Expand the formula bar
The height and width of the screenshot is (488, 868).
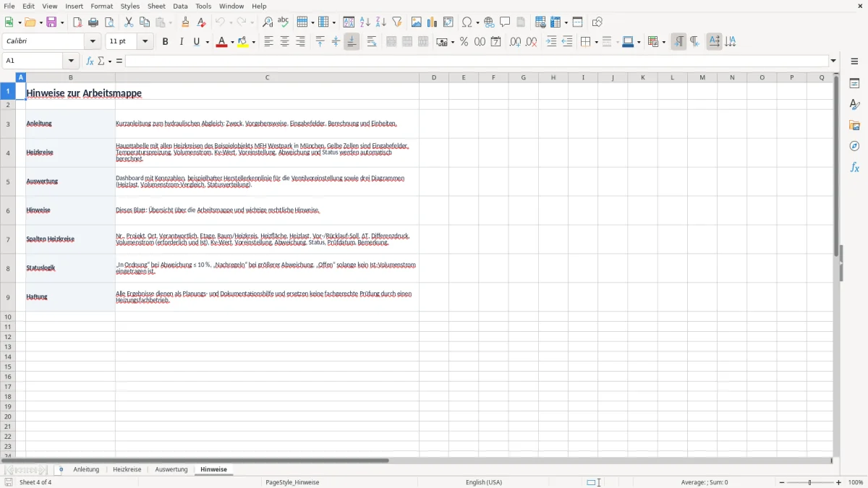pos(833,61)
